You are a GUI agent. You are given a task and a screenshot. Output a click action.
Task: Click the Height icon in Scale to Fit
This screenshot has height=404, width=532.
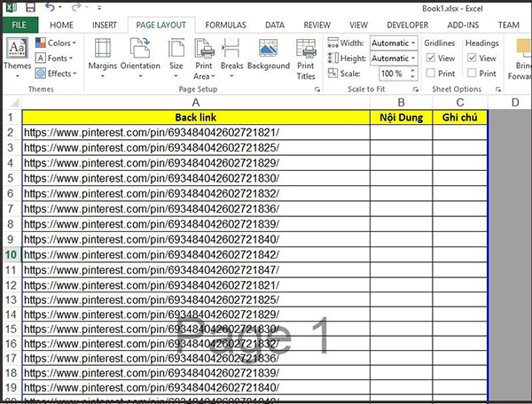point(332,58)
